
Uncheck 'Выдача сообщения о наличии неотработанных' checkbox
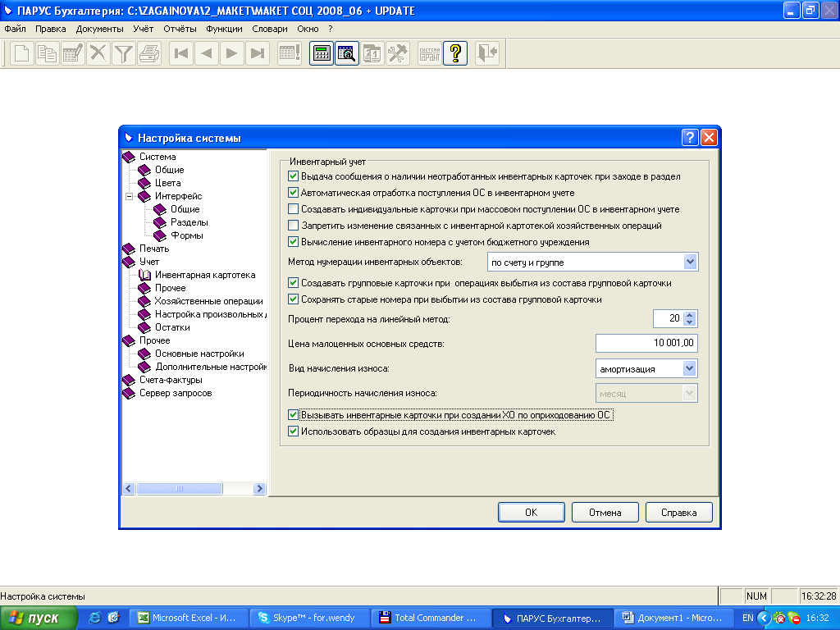point(293,176)
